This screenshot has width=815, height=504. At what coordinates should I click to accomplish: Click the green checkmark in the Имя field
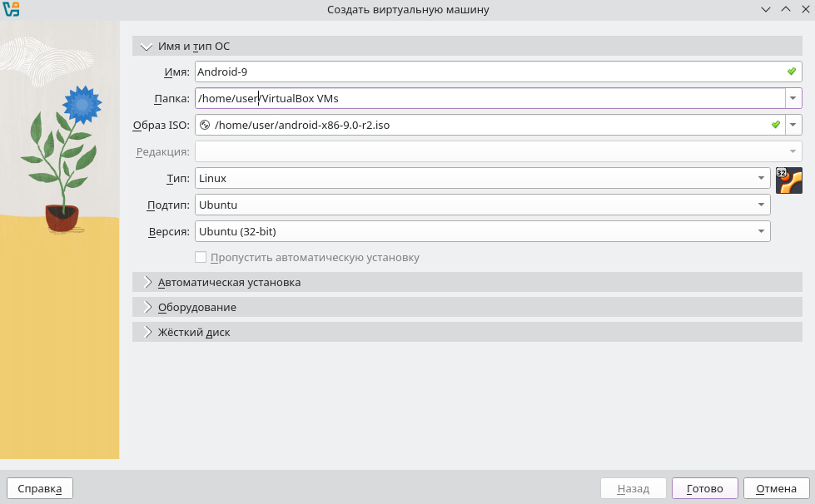(792, 72)
